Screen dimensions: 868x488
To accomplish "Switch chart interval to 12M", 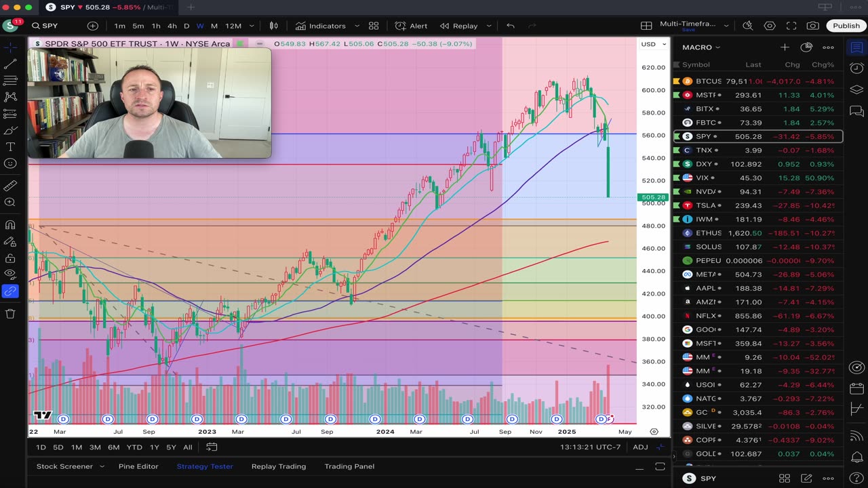I will [x=233, y=26].
